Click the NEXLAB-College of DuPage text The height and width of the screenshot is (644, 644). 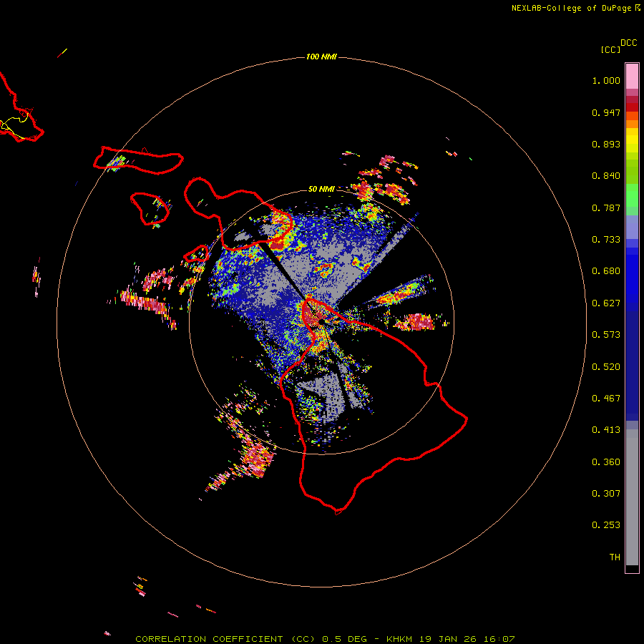coord(571,8)
